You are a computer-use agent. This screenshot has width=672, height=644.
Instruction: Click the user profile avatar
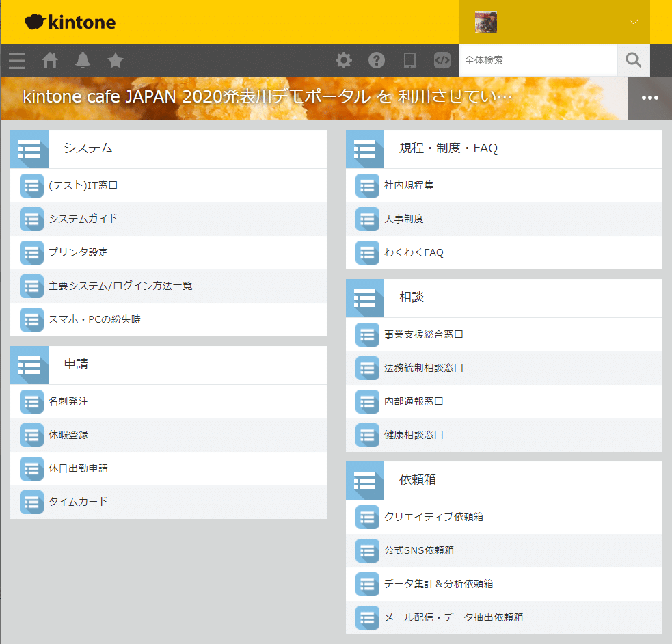pos(486,23)
